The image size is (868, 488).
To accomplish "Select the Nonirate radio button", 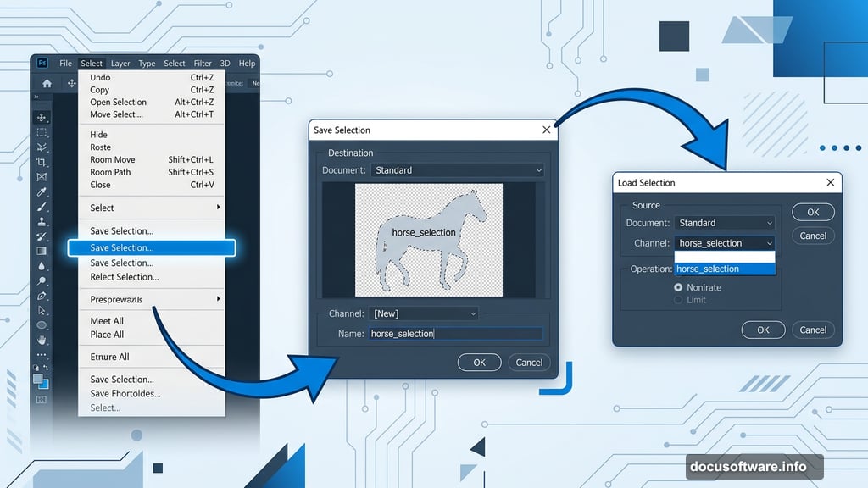I will click(x=679, y=287).
